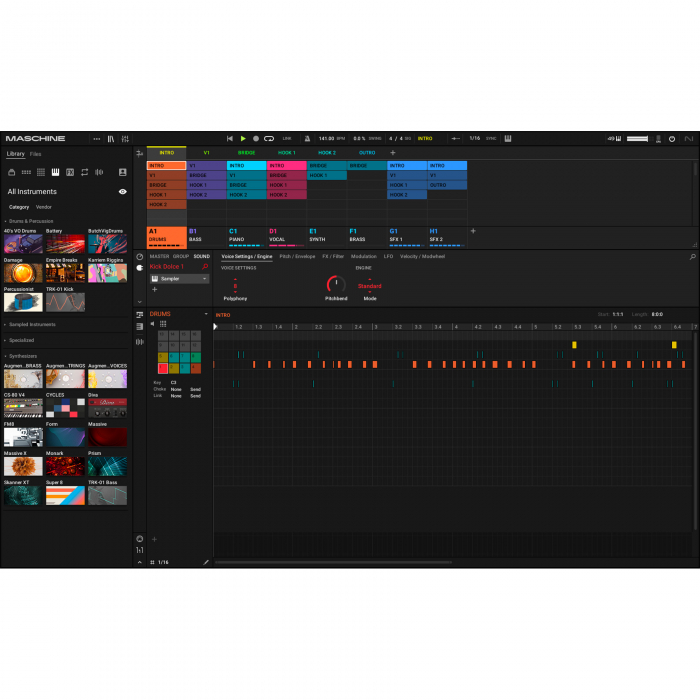This screenshot has width=700, height=700.
Task: Open the Sampler plugin dropdown
Action: pos(205,279)
